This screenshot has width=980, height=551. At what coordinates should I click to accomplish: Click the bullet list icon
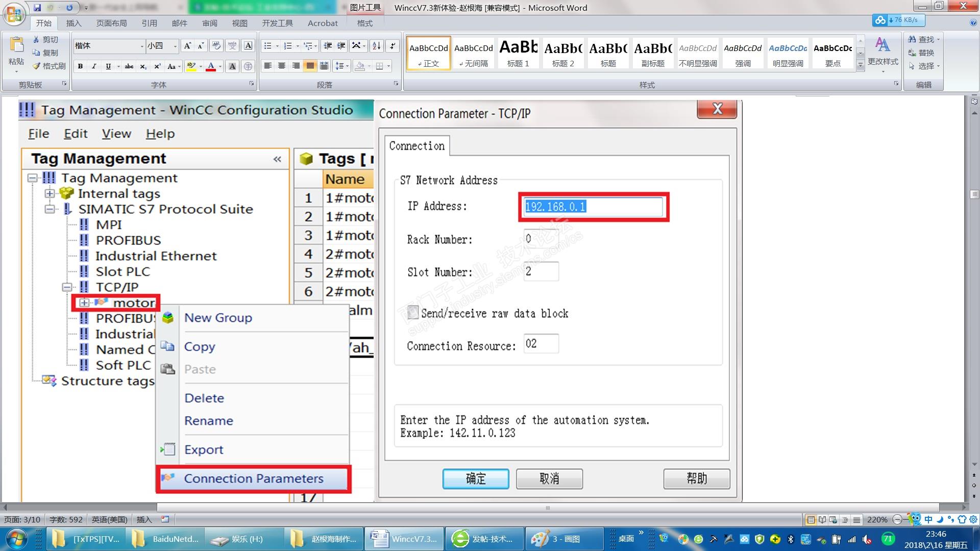click(x=267, y=46)
